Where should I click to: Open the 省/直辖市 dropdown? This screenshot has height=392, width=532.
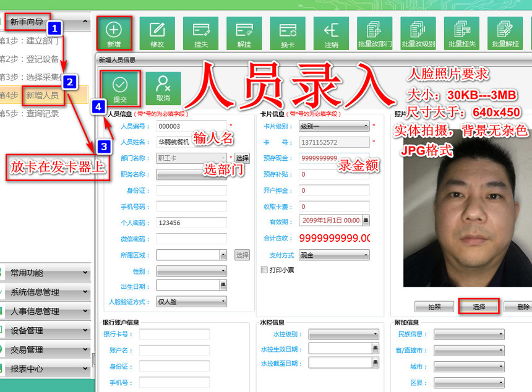470,351
